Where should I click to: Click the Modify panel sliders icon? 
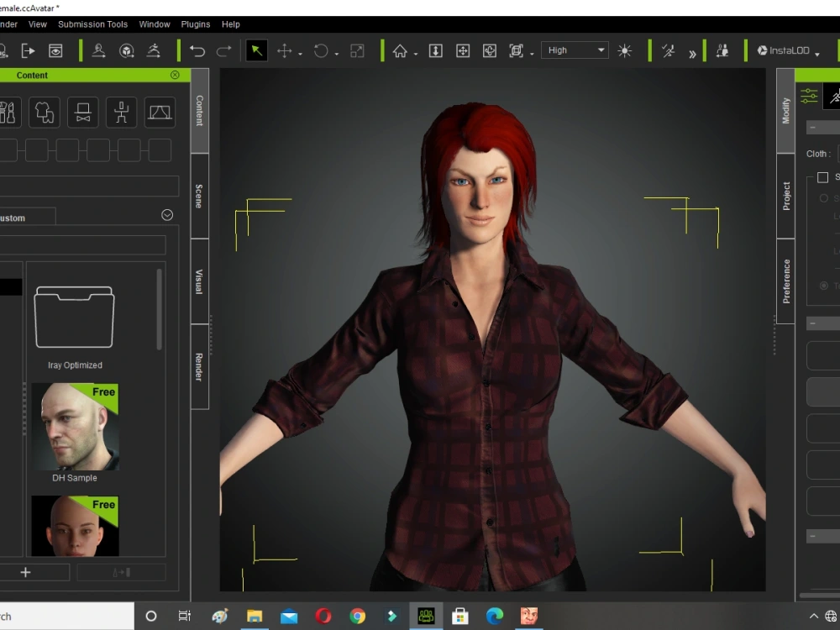pos(809,97)
